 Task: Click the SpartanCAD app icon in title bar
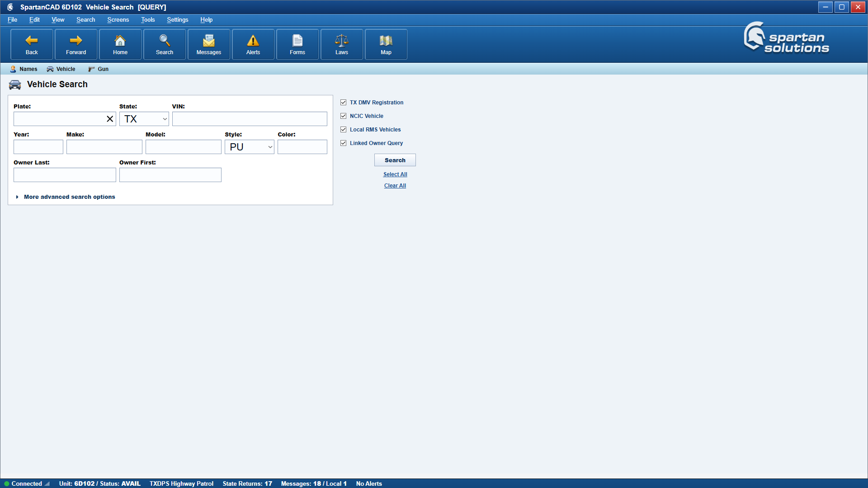click(10, 7)
